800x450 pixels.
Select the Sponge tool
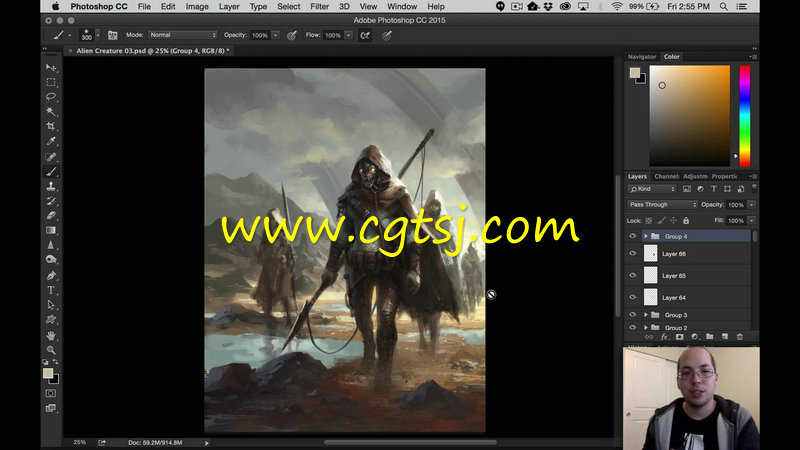(x=51, y=260)
